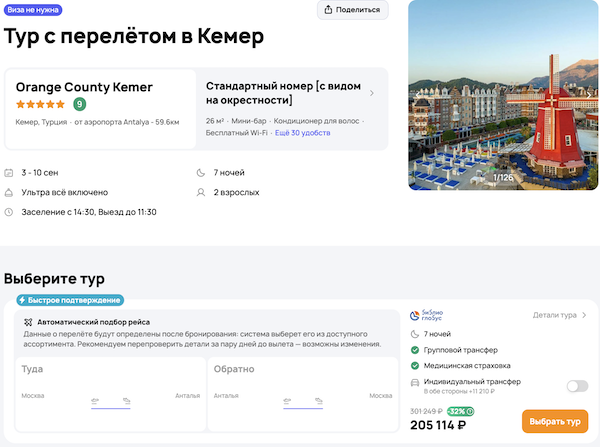Click the clock icon beside Заселение time

[x=9, y=212]
